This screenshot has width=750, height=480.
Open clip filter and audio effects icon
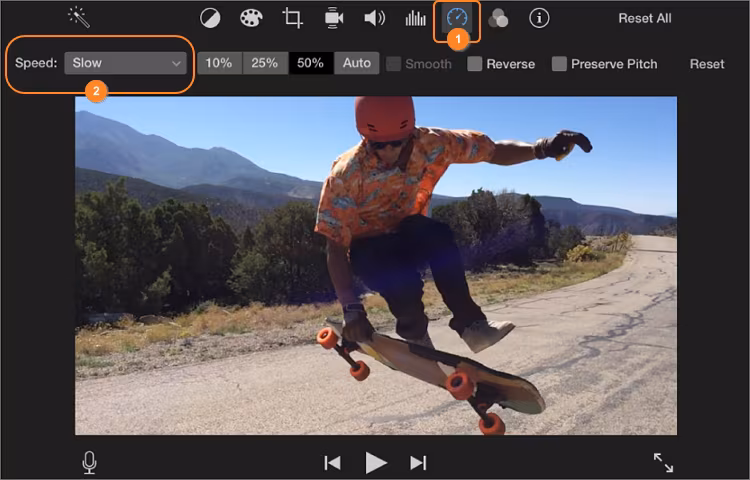click(498, 18)
